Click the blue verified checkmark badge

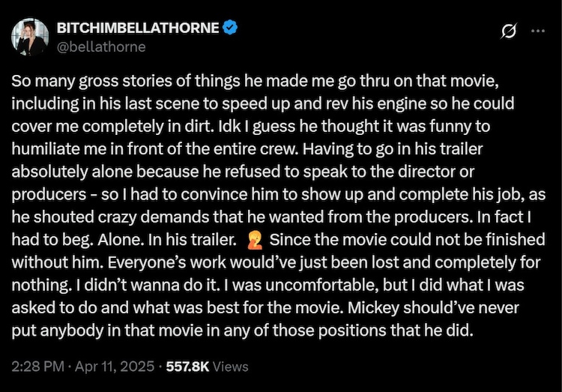point(232,28)
